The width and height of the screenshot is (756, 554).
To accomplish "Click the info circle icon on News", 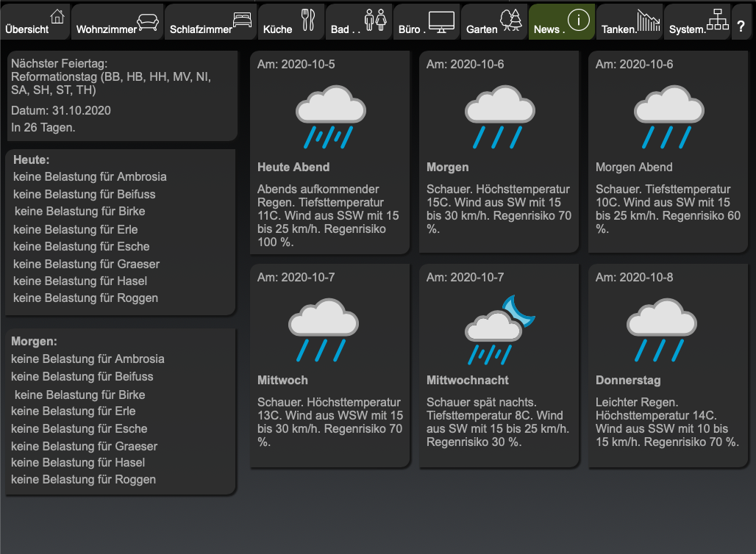I will pos(579,21).
